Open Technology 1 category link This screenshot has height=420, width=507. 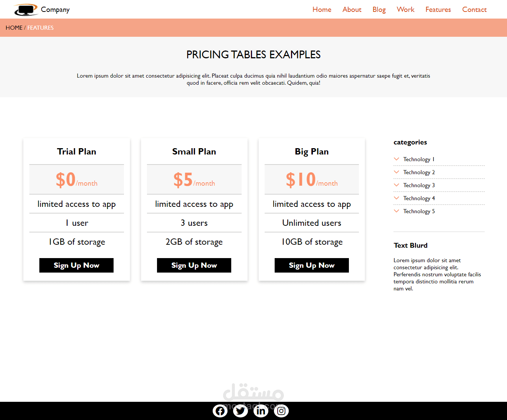click(x=419, y=159)
